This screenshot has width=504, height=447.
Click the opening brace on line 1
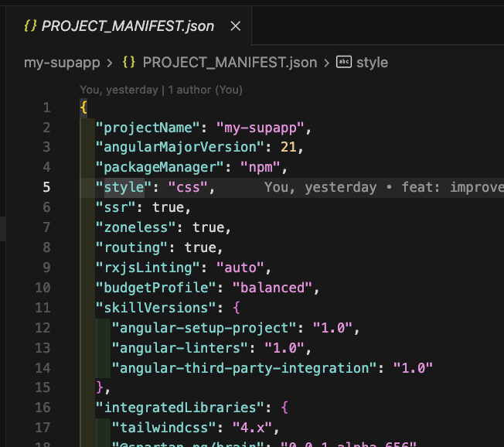tap(83, 107)
